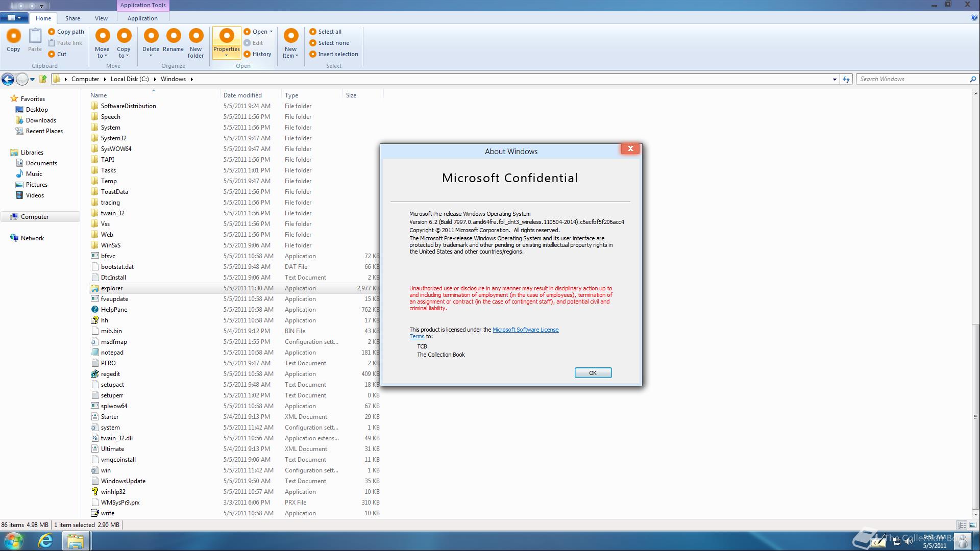Click Select none in the ribbon
980x551 pixels.
click(x=329, y=43)
